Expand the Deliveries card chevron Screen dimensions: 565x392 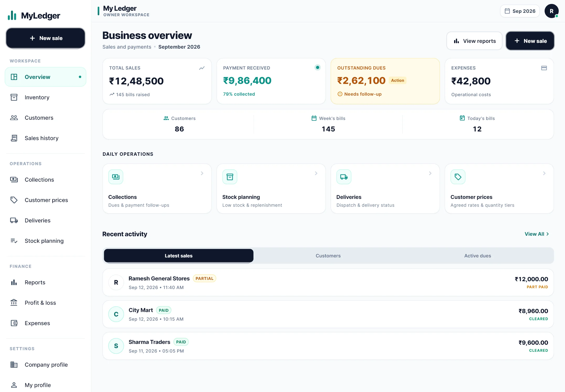tap(430, 173)
